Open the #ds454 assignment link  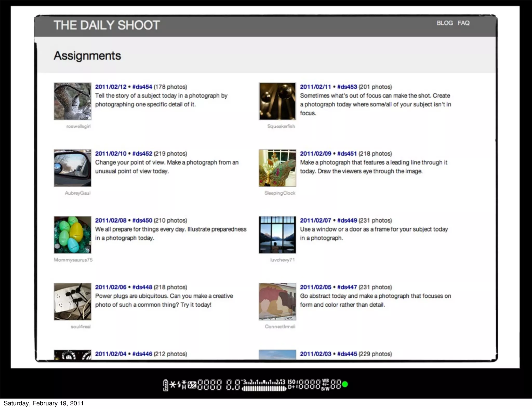click(142, 87)
